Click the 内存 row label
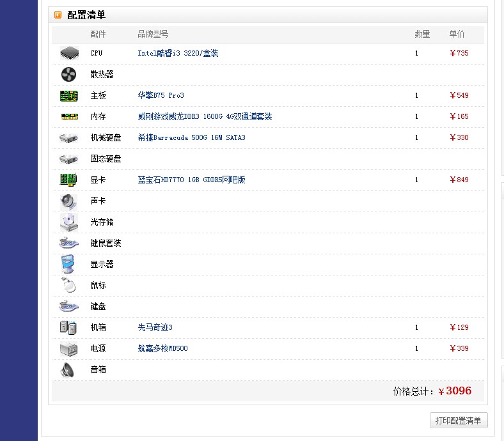 (x=98, y=116)
